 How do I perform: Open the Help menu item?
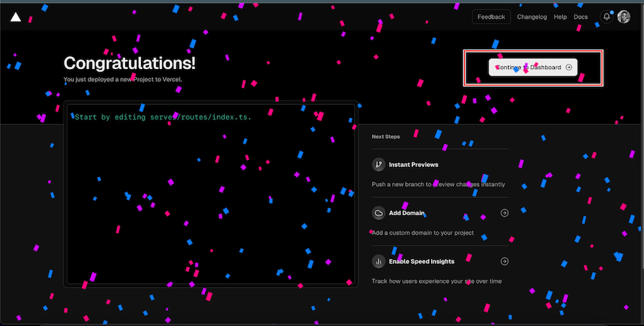point(561,17)
